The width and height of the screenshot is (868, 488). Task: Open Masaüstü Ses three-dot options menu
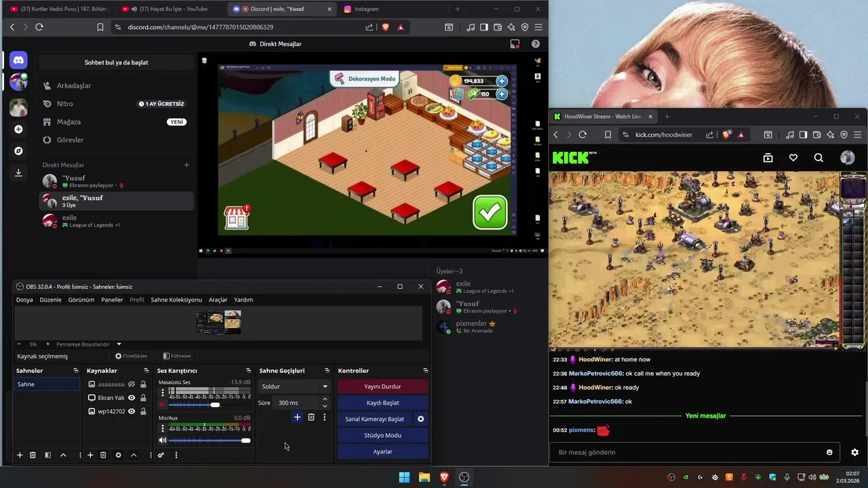pos(162,392)
